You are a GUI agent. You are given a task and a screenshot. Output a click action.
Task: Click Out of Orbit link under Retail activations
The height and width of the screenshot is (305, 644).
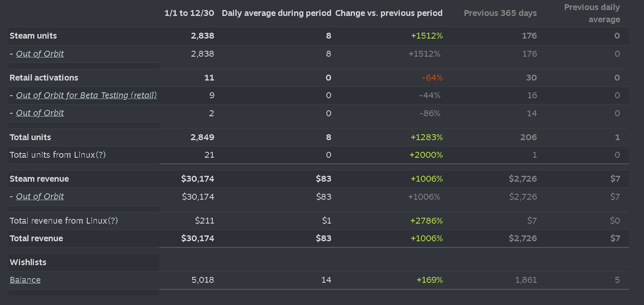click(40, 113)
